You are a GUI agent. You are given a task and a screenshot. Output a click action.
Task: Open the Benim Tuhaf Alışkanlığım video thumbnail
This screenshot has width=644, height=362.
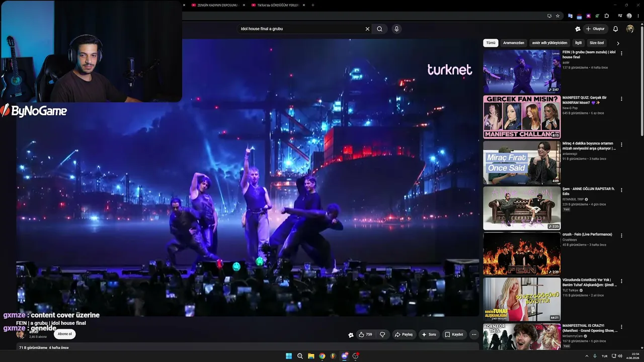coord(522,299)
